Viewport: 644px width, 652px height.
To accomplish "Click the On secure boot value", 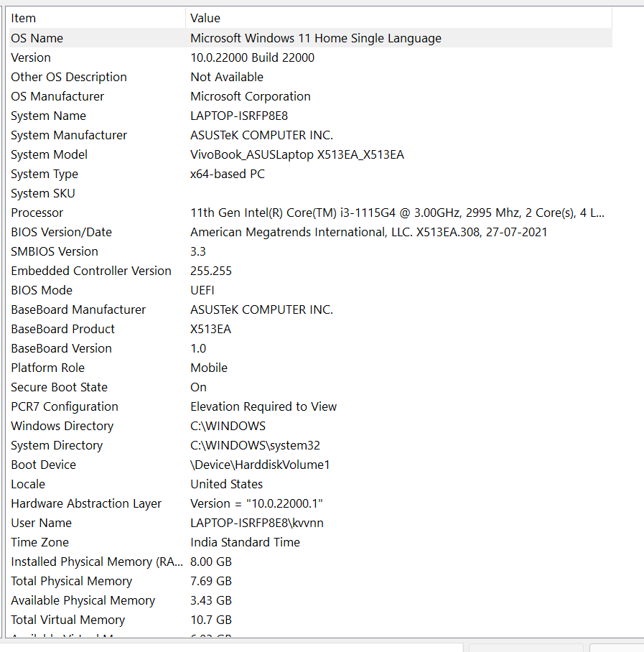I will point(198,388).
